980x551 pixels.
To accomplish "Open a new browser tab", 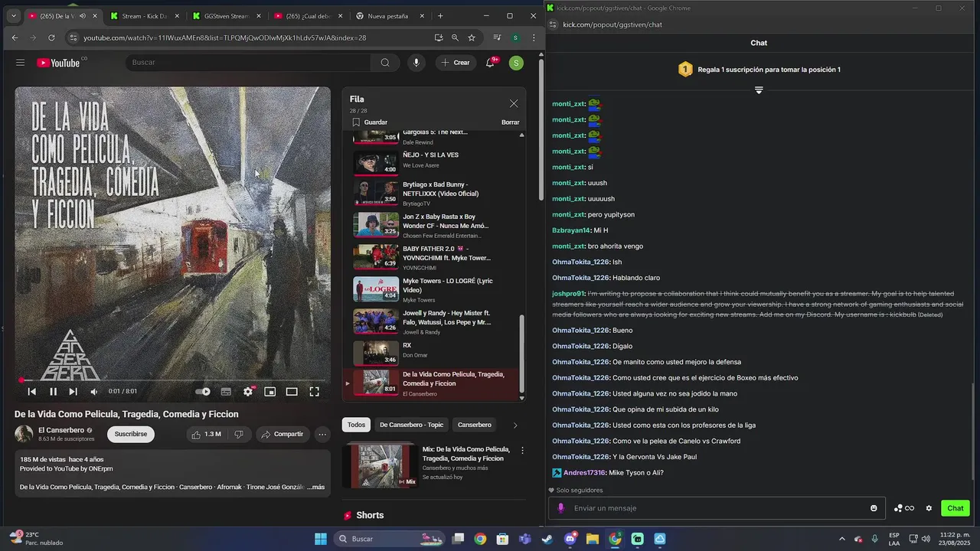I will pos(440,16).
